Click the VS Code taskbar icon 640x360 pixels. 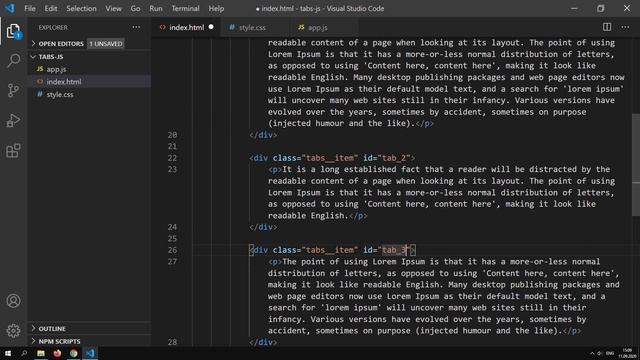(x=90, y=353)
